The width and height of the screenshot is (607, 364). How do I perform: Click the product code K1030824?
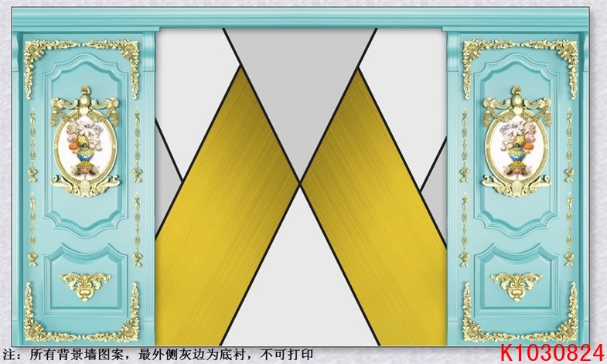click(552, 354)
